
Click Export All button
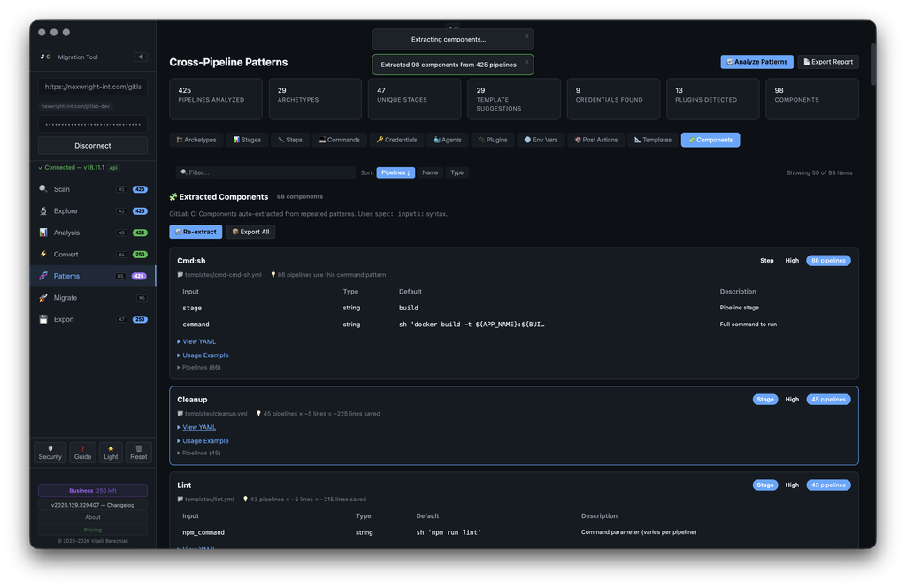tap(250, 232)
